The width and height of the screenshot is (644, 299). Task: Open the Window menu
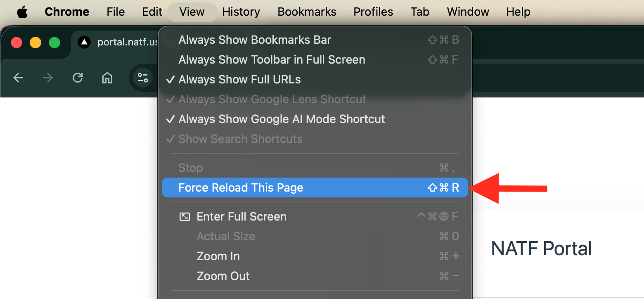[468, 12]
